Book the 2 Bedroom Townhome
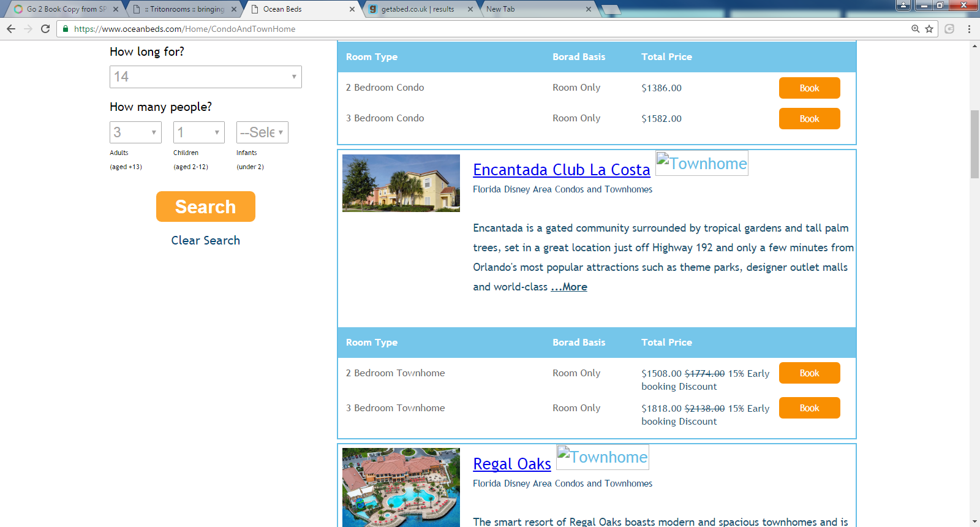 pyautogui.click(x=810, y=373)
